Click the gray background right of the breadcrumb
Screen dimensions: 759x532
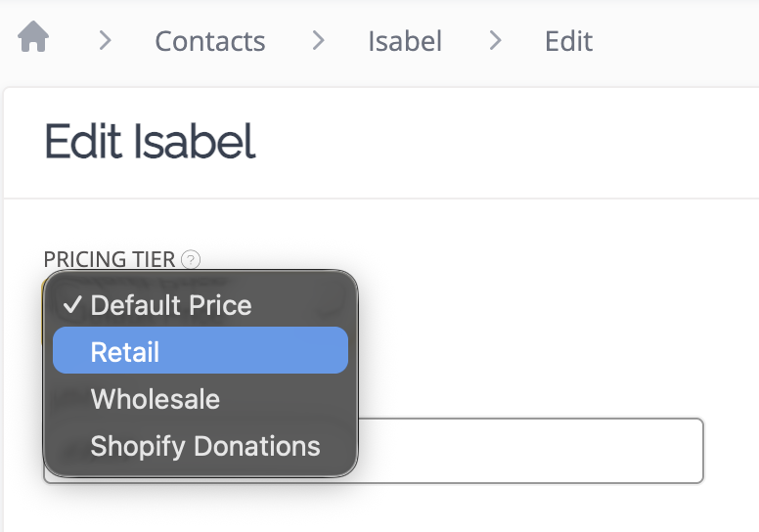pyautogui.click(x=685, y=41)
